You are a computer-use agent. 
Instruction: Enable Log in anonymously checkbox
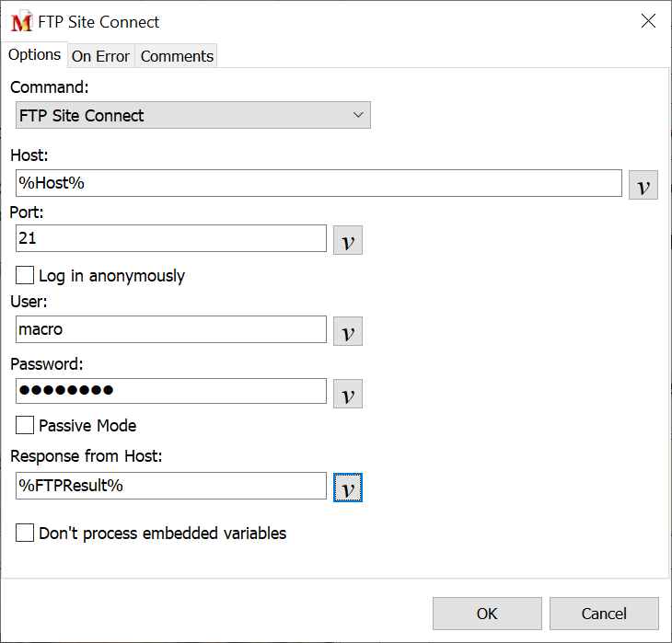click(x=26, y=275)
